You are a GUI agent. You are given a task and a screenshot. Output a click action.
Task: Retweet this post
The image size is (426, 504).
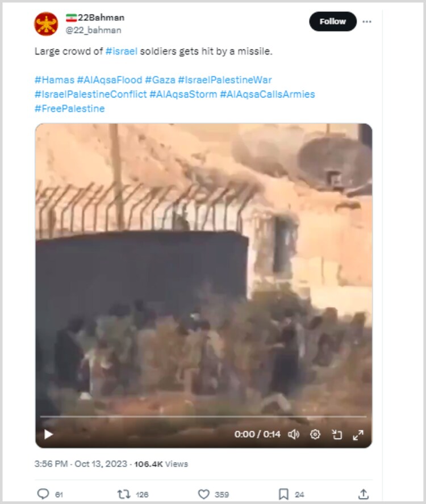pyautogui.click(x=124, y=494)
